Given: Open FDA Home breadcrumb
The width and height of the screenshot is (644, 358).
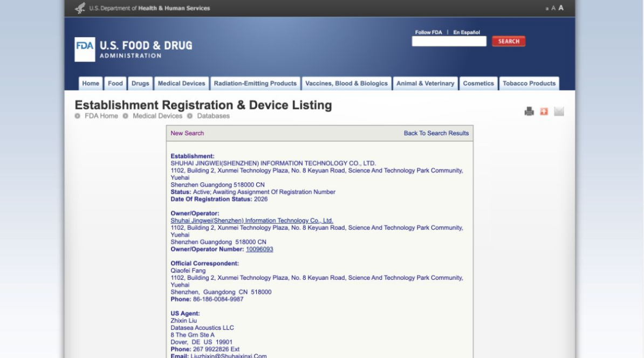Looking at the screenshot, I should coord(101,116).
